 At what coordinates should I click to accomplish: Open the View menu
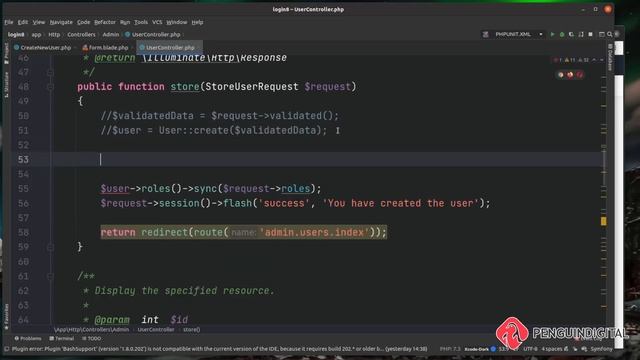click(x=39, y=22)
